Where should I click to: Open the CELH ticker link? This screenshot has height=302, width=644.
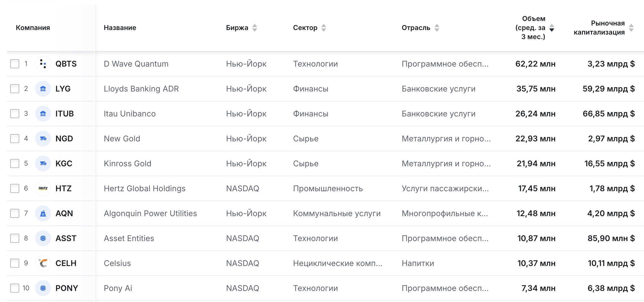[66, 263]
